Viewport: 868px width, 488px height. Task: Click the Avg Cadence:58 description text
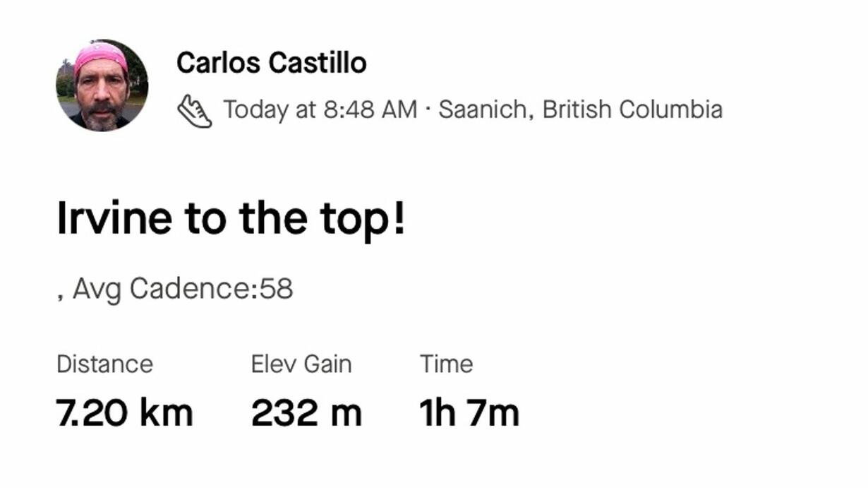(183, 290)
